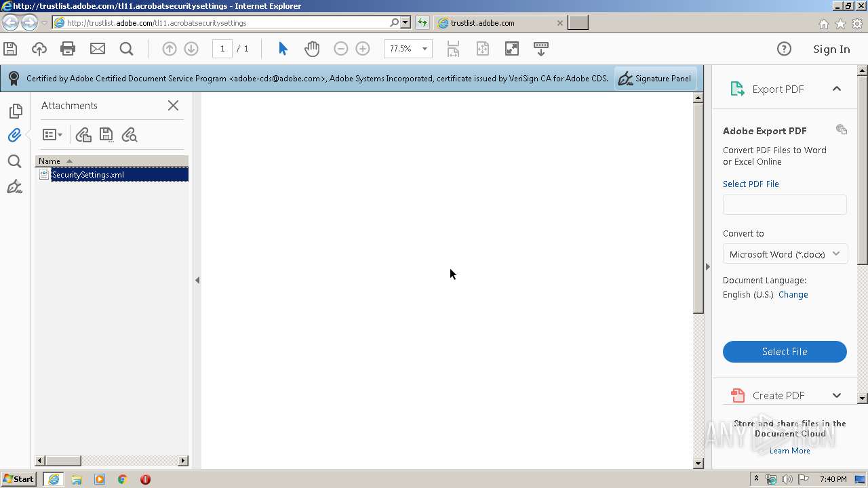
Task: Open the Attachments options dropdown
Action: (52, 135)
